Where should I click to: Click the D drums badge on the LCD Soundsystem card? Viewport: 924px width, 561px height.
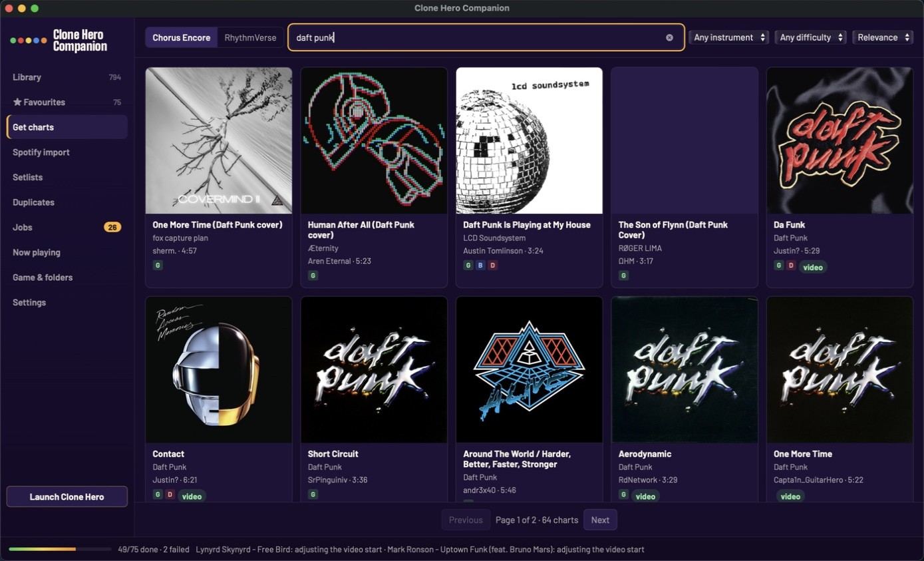pos(492,265)
